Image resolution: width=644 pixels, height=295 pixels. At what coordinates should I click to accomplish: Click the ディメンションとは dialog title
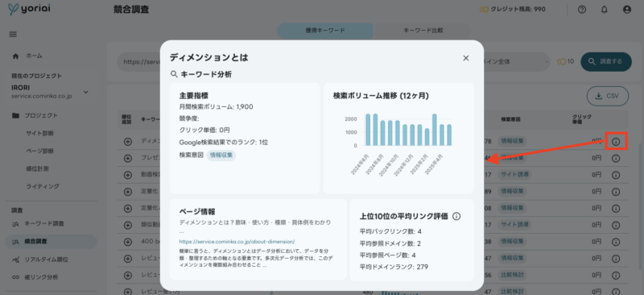tap(208, 57)
